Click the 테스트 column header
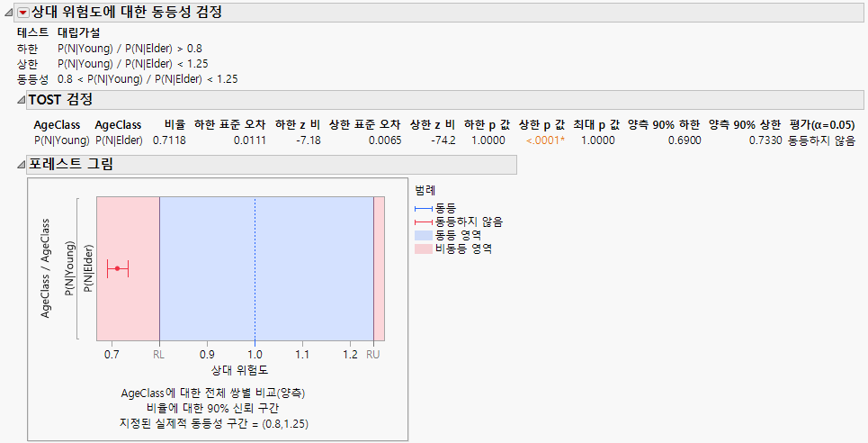Image resolution: width=868 pixels, height=443 pixels. click(32, 32)
